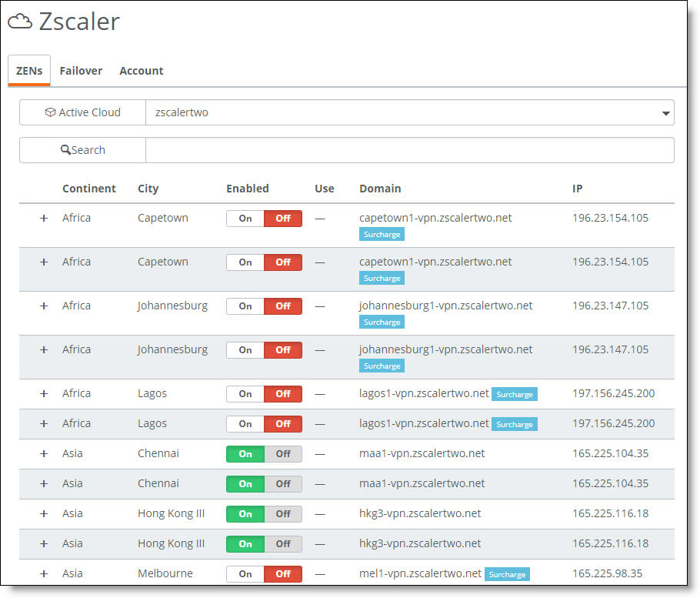Expand the first Johannesburg row
The width and height of the screenshot is (700, 598).
coord(44,306)
